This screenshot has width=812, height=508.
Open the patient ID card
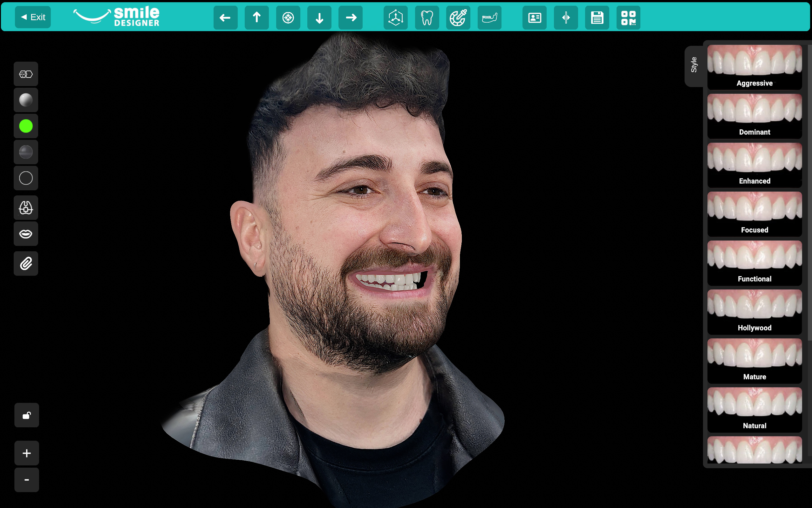(x=534, y=17)
